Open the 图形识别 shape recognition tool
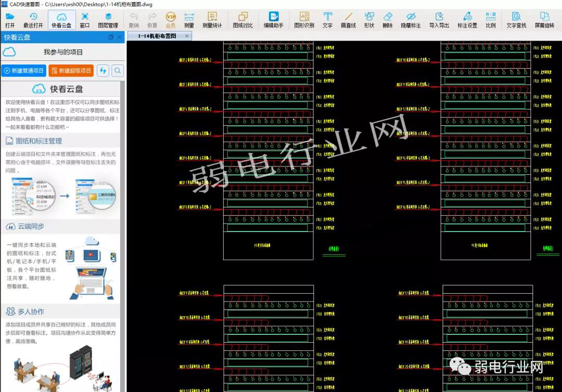 [304, 20]
